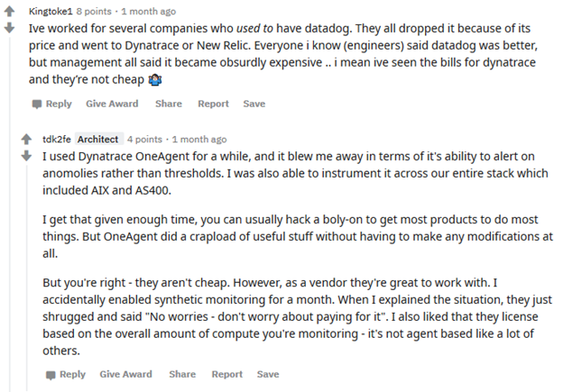Click the reply speech bubble under Kingtoke1's comment
This screenshot has height=392, width=563.
[37, 104]
